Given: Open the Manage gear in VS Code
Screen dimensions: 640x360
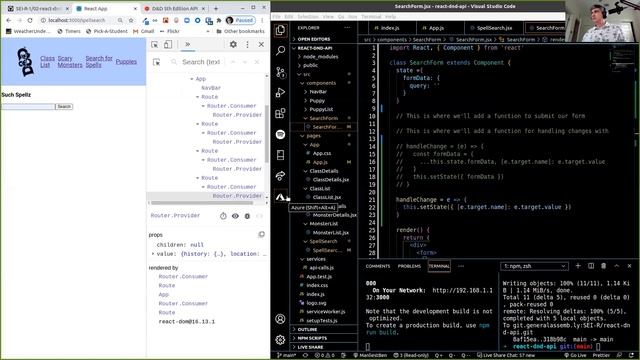Looking at the screenshot, I should (x=280, y=339).
